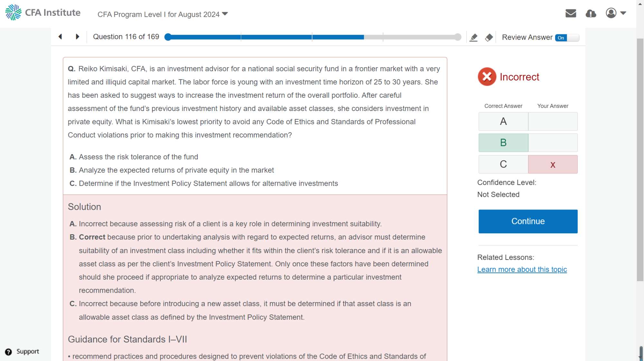Click the end handle of question progress bar

coord(458,37)
